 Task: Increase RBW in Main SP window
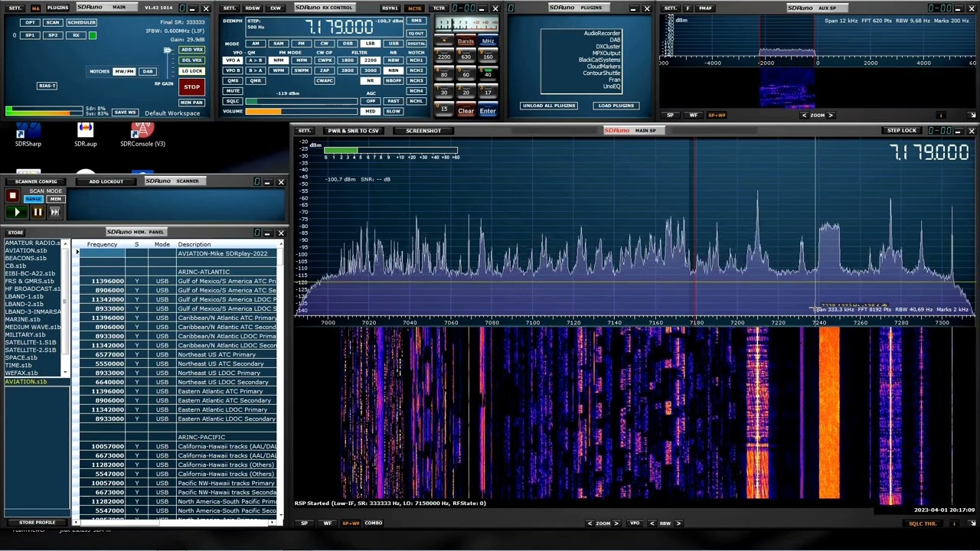pyautogui.click(x=678, y=523)
